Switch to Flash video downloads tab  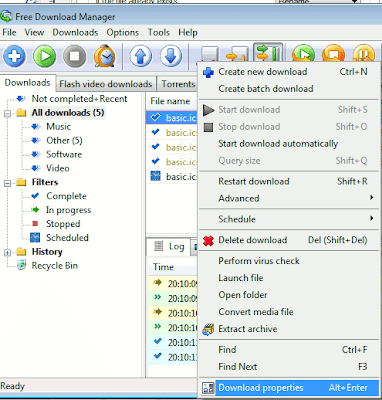tap(106, 84)
